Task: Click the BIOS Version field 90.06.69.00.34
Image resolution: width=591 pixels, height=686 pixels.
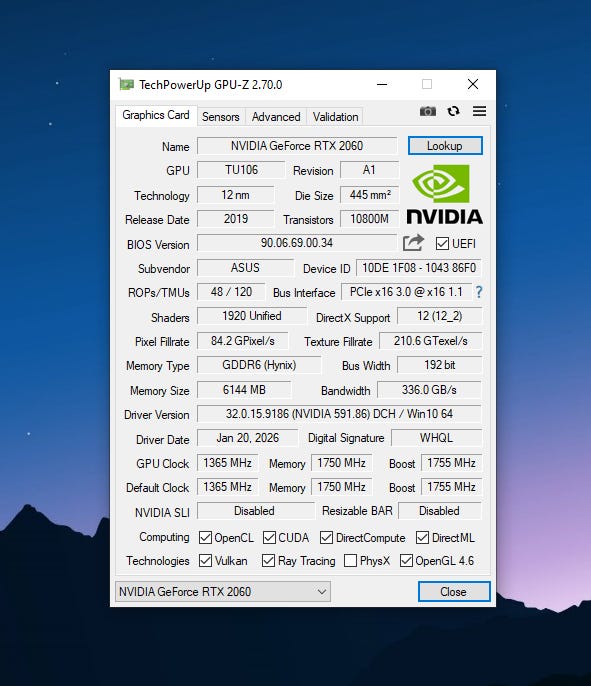Action: click(297, 243)
